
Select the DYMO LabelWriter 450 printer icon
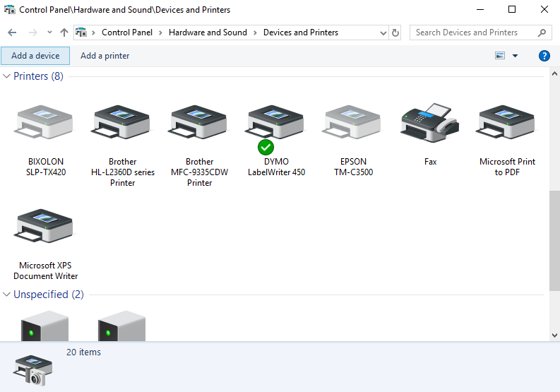click(x=274, y=121)
